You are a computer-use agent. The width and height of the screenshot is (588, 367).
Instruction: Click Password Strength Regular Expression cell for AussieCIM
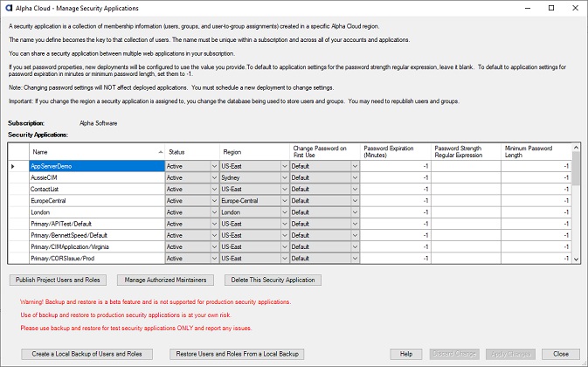tap(467, 177)
